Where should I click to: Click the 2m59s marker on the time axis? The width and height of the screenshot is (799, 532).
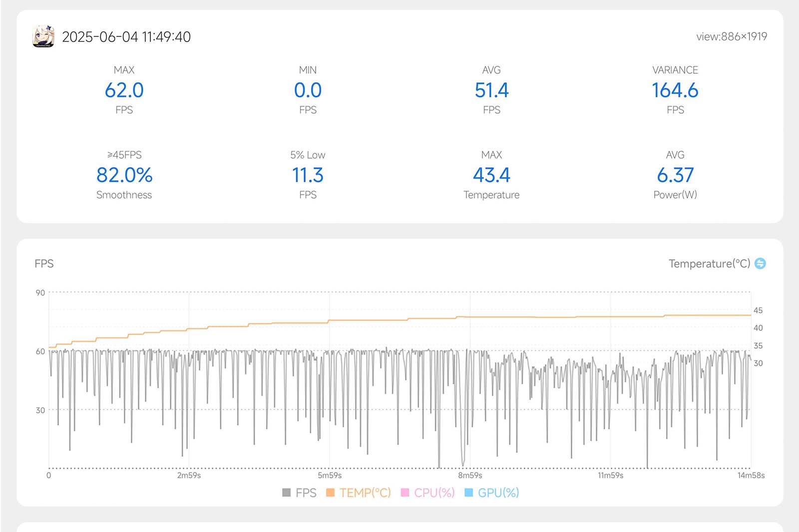(189, 475)
